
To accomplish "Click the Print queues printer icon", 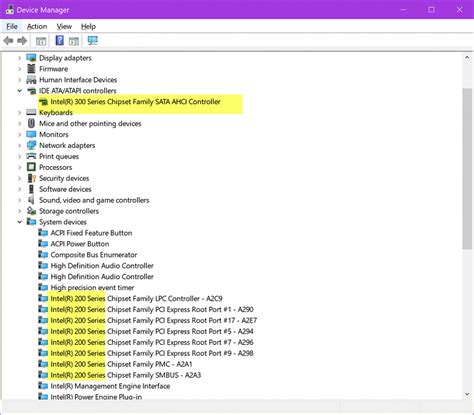I will pos(31,156).
